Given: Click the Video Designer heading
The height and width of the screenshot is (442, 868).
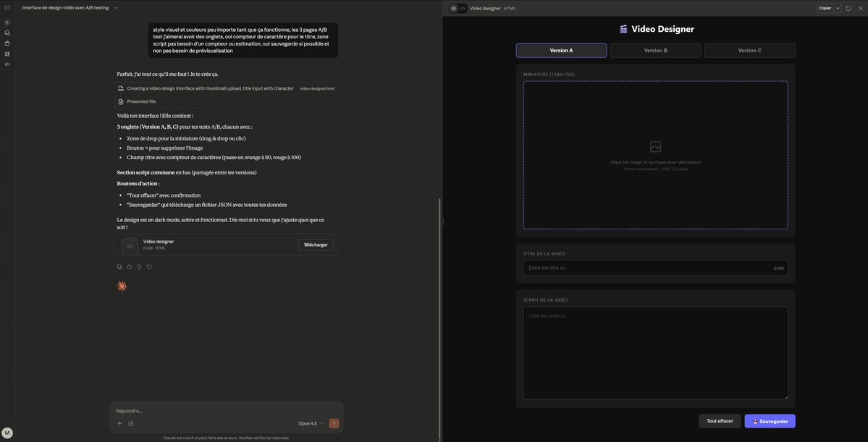Looking at the screenshot, I should 656,30.
